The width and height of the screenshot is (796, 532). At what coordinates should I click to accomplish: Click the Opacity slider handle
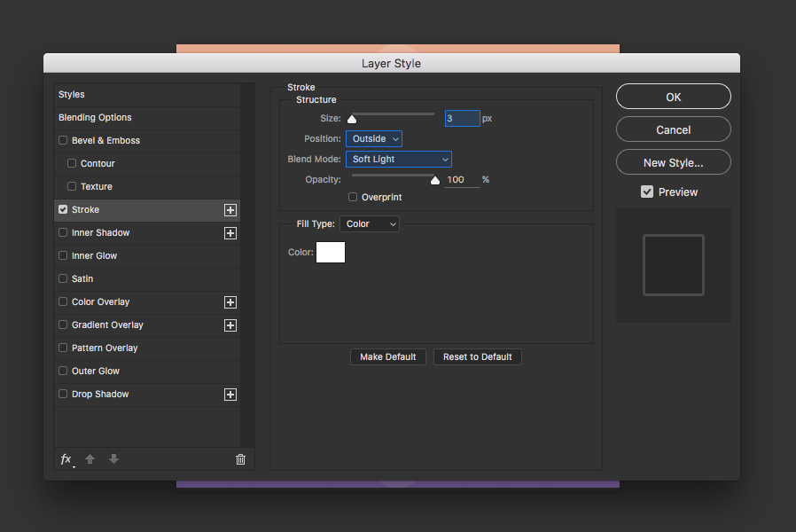click(x=435, y=180)
